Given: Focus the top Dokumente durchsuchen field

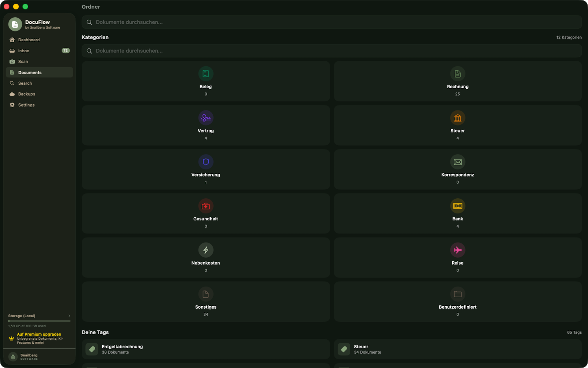Looking at the screenshot, I should pos(332,22).
